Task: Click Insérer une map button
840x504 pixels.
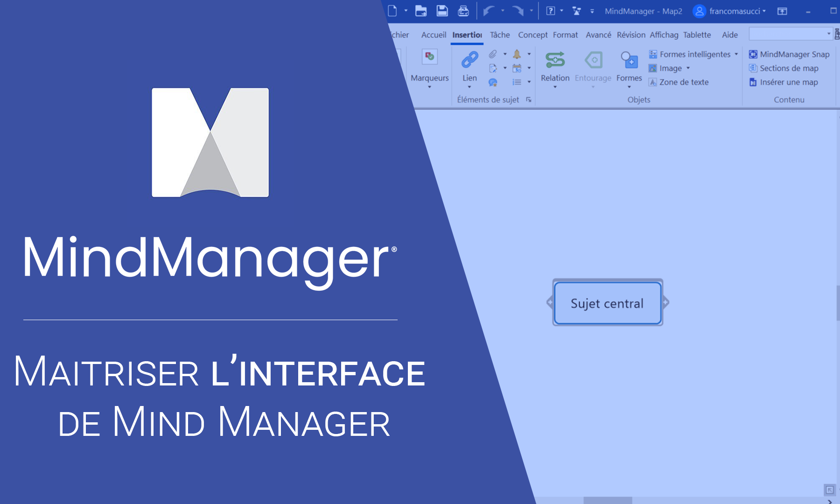Action: tap(784, 82)
